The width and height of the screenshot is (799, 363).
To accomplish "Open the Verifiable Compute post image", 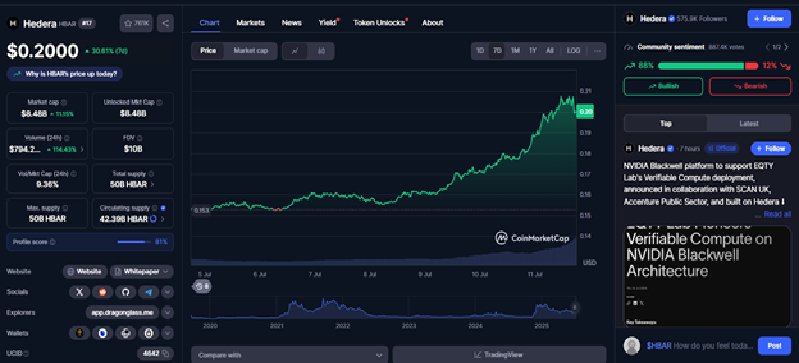I will point(707,276).
